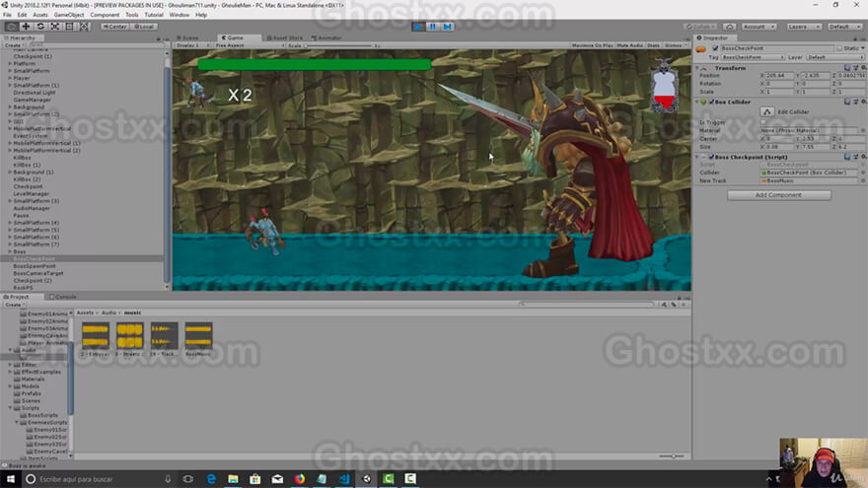Select the Scale tool in the toolbar
Screen dimensions: 868x488
click(55, 27)
